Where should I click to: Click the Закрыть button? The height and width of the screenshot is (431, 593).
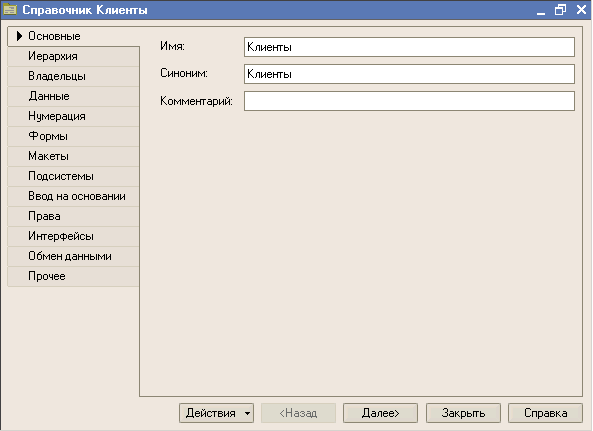coord(463,413)
